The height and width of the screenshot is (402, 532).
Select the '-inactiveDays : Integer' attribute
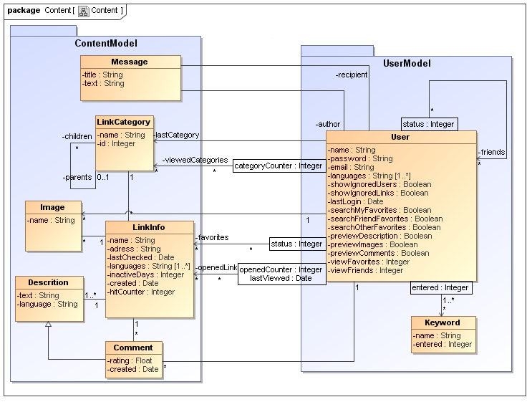click(145, 274)
